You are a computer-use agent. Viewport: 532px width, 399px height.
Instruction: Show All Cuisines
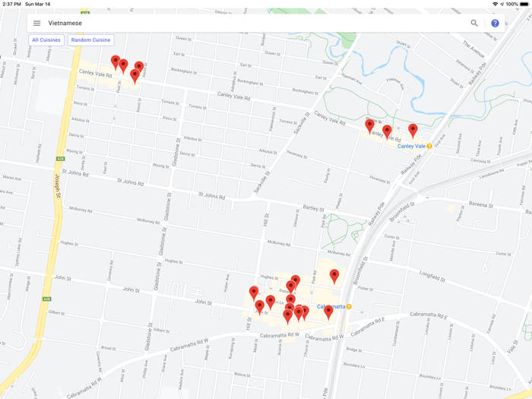click(46, 40)
